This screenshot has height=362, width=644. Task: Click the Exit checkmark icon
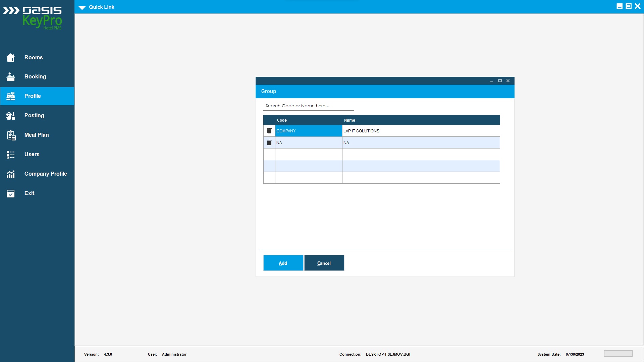(x=11, y=193)
